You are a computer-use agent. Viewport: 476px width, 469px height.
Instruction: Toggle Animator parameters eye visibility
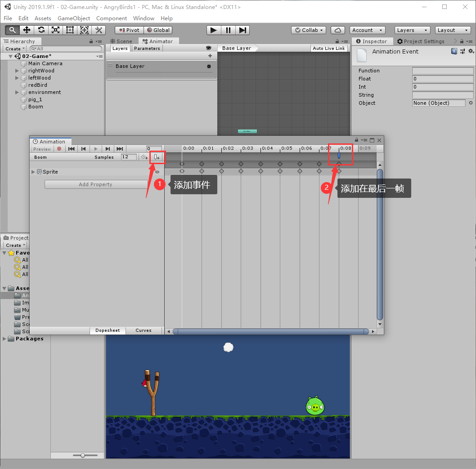click(209, 48)
